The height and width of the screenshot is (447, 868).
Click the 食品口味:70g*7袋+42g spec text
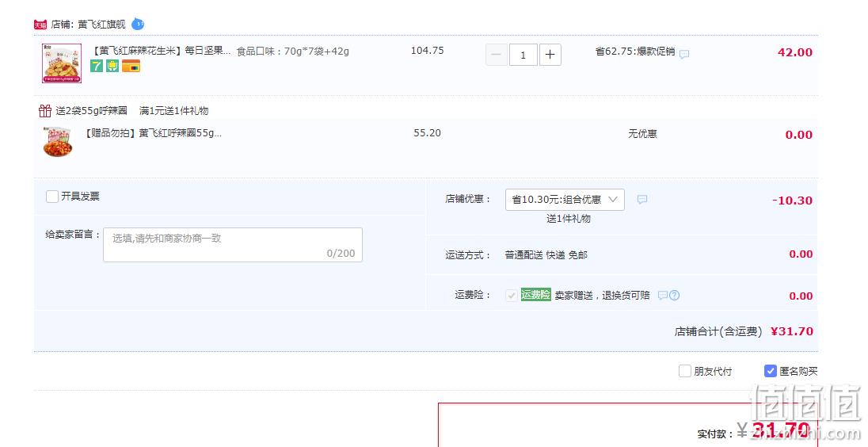[x=293, y=52]
